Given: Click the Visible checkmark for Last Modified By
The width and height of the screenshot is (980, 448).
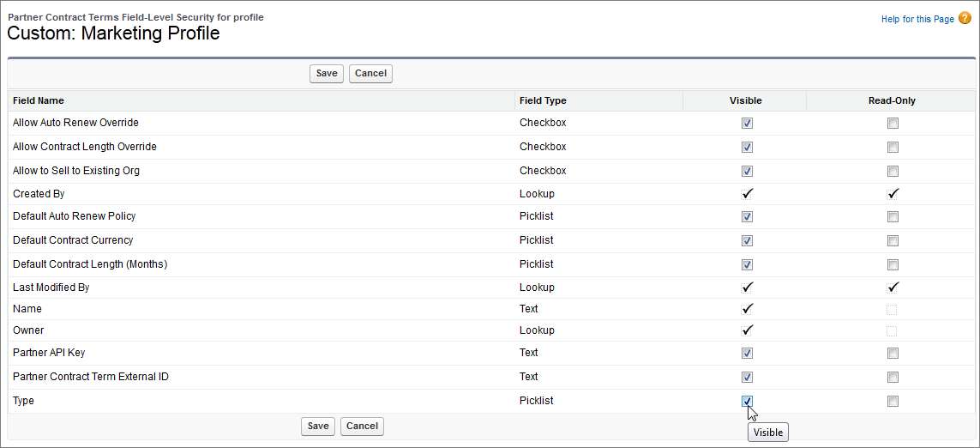Looking at the screenshot, I should pyautogui.click(x=747, y=288).
